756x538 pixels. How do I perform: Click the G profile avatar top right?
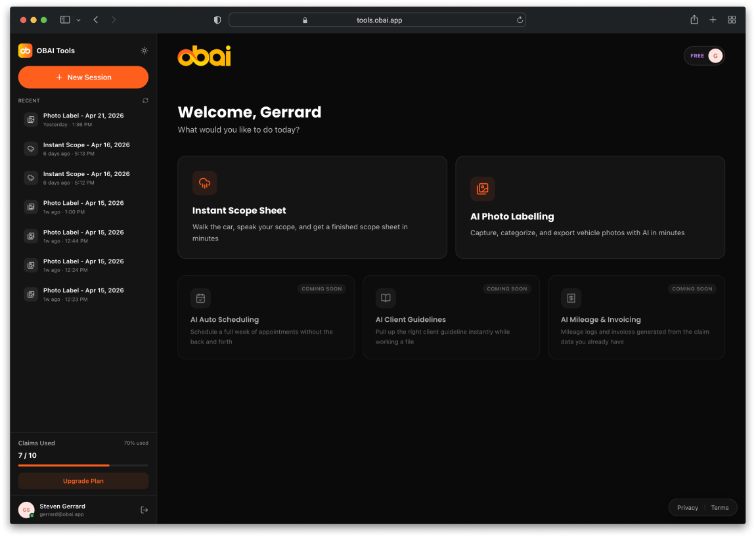point(715,56)
